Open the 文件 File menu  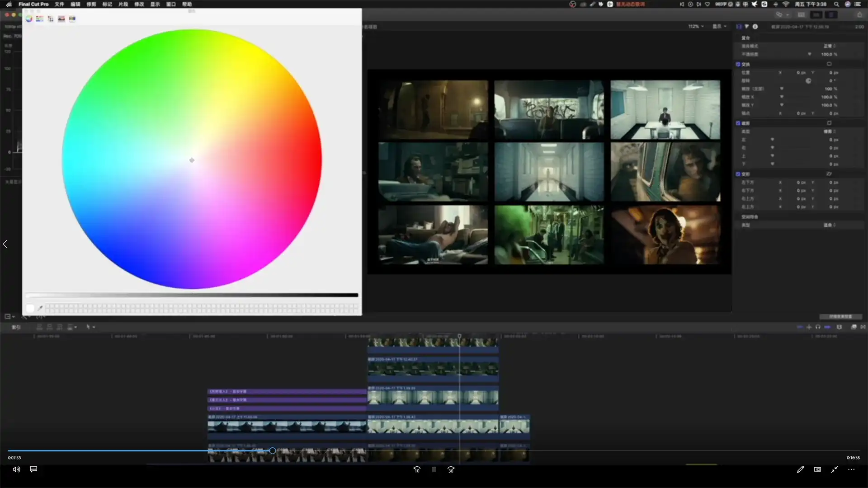[59, 4]
